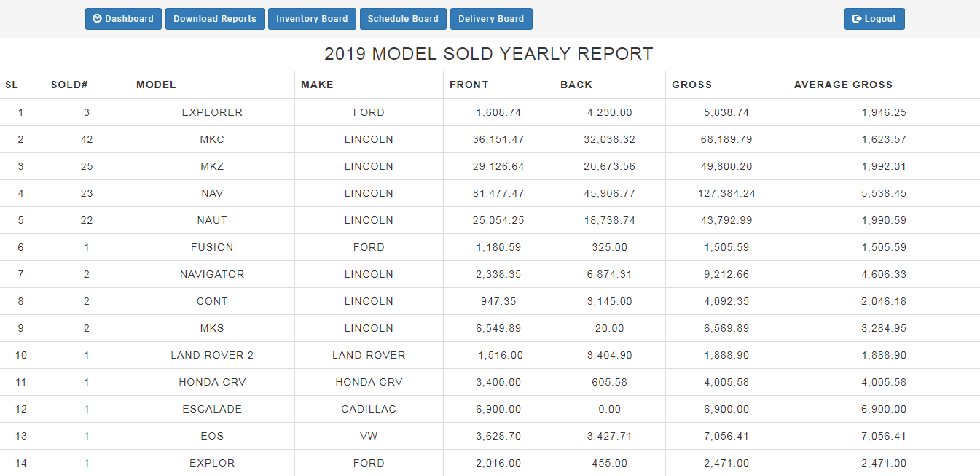
Task: Click the FRONT column header
Action: coord(469,85)
